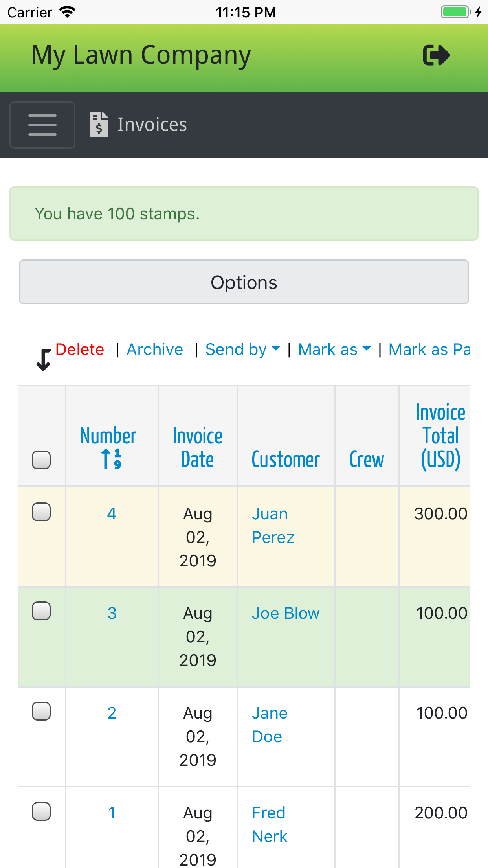Select the checkbox for invoice 3
This screenshot has height=868, width=488.
[41, 611]
